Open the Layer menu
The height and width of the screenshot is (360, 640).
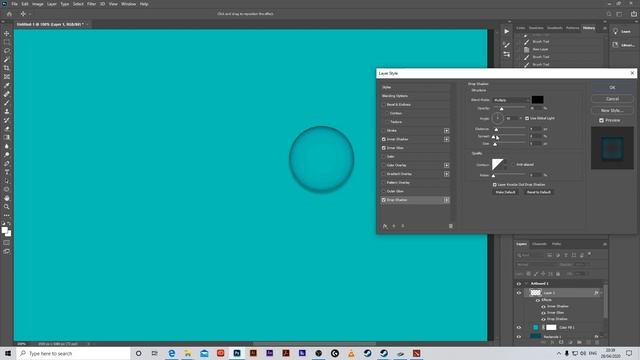[x=52, y=4]
